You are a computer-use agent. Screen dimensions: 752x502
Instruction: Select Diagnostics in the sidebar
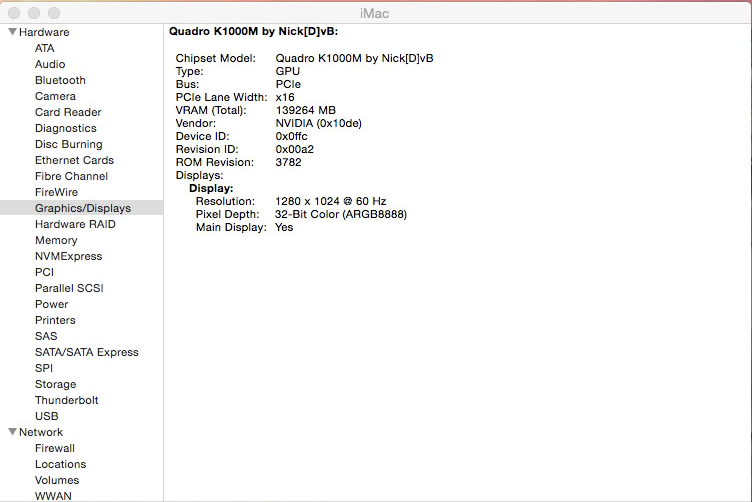coord(66,128)
